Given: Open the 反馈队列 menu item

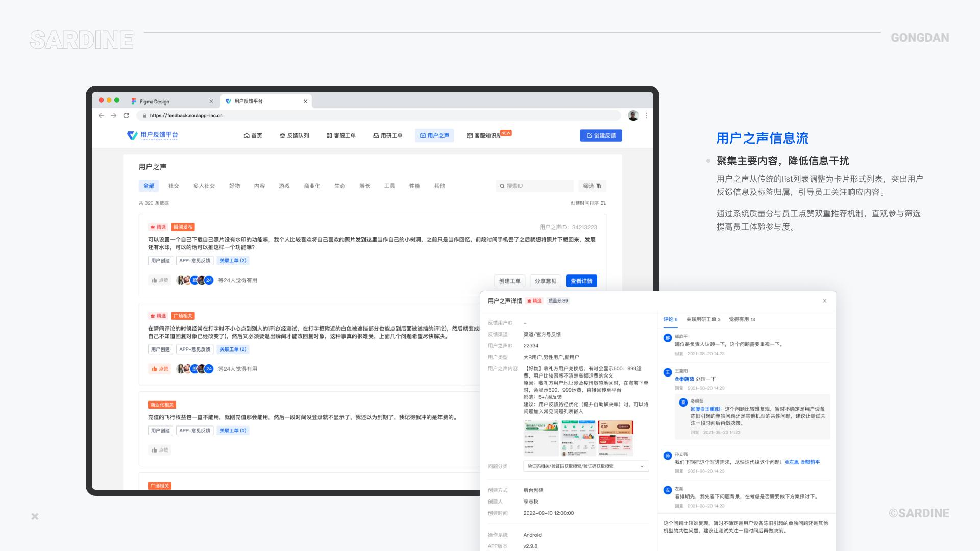Looking at the screenshot, I should click(x=295, y=136).
